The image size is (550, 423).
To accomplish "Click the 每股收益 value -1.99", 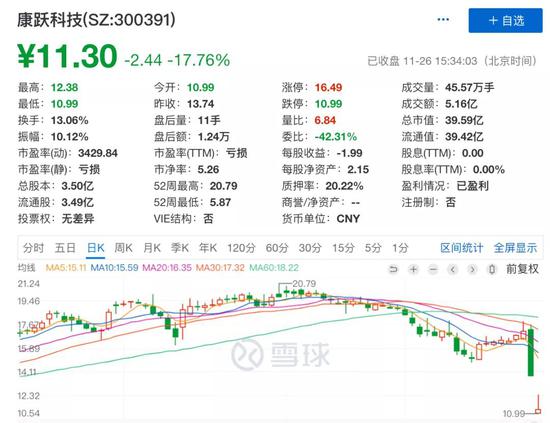I will click(350, 153).
